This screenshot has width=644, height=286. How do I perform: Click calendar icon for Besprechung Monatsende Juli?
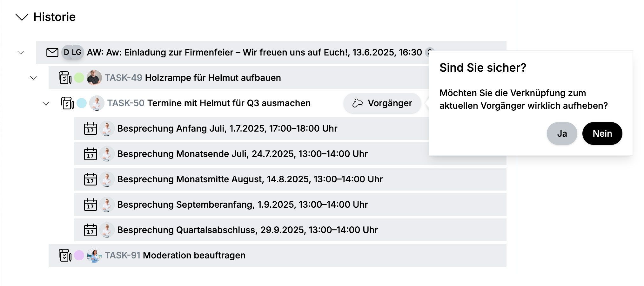tap(90, 154)
